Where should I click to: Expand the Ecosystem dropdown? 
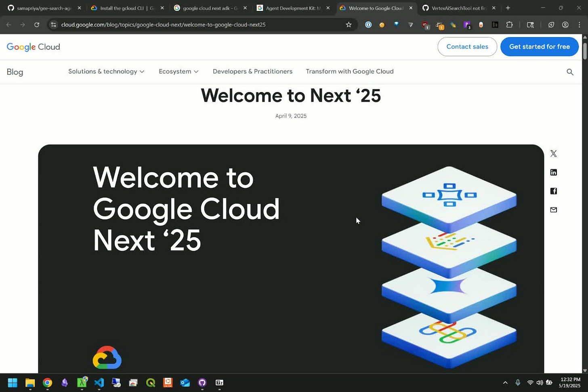(178, 71)
